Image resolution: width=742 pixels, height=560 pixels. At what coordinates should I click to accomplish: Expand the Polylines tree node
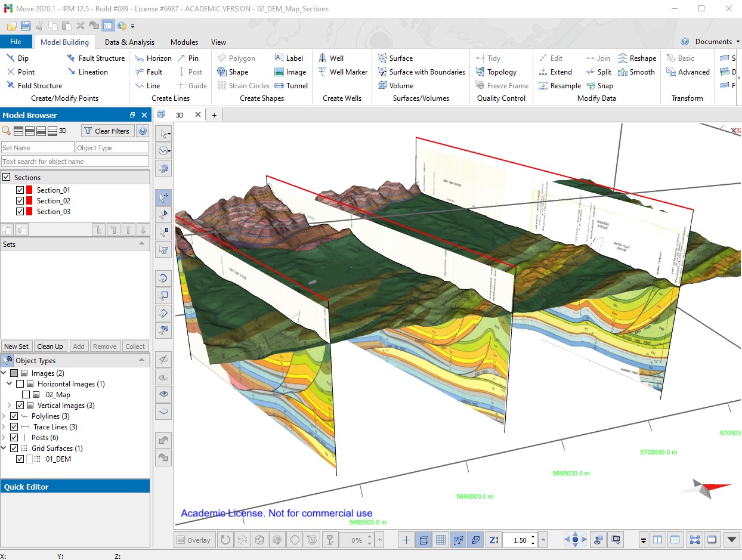coord(5,416)
